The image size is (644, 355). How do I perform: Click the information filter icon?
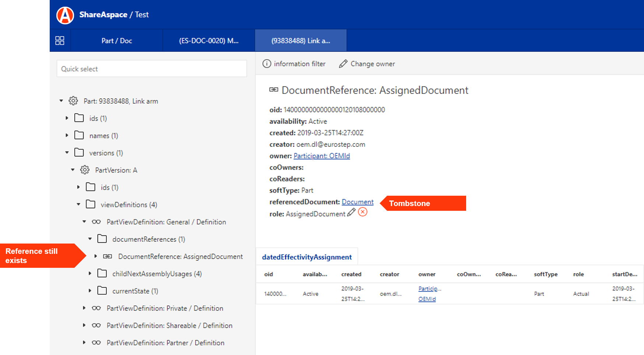click(x=267, y=64)
